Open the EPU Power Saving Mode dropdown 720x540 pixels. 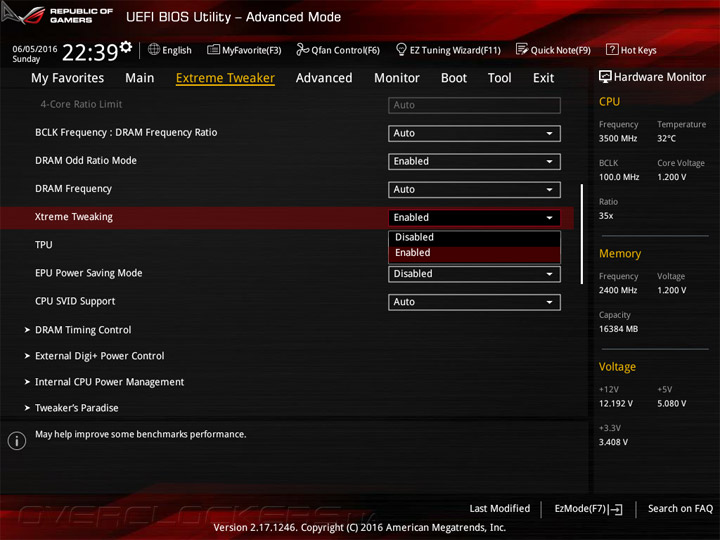tap(474, 274)
